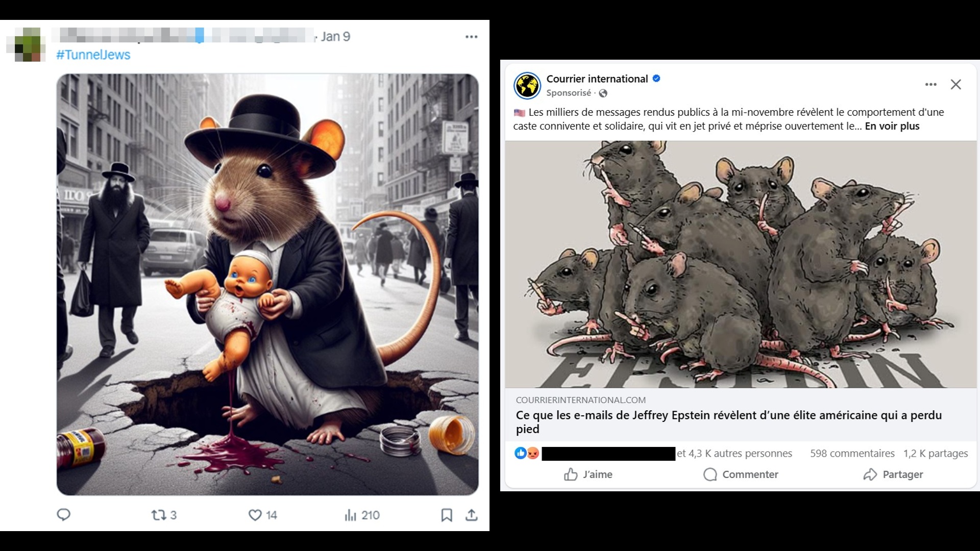Open the three-dot more menu on the tweet
This screenshot has height=551, width=980.
click(471, 37)
